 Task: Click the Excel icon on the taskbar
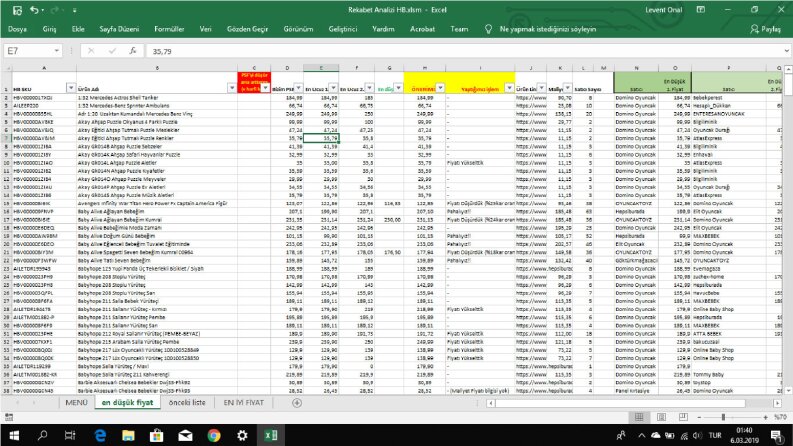point(271,435)
